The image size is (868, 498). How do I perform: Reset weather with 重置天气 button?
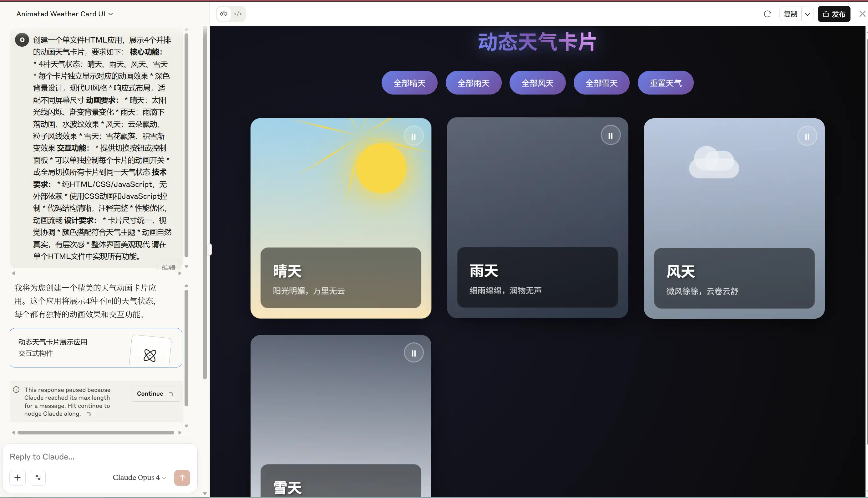point(666,83)
